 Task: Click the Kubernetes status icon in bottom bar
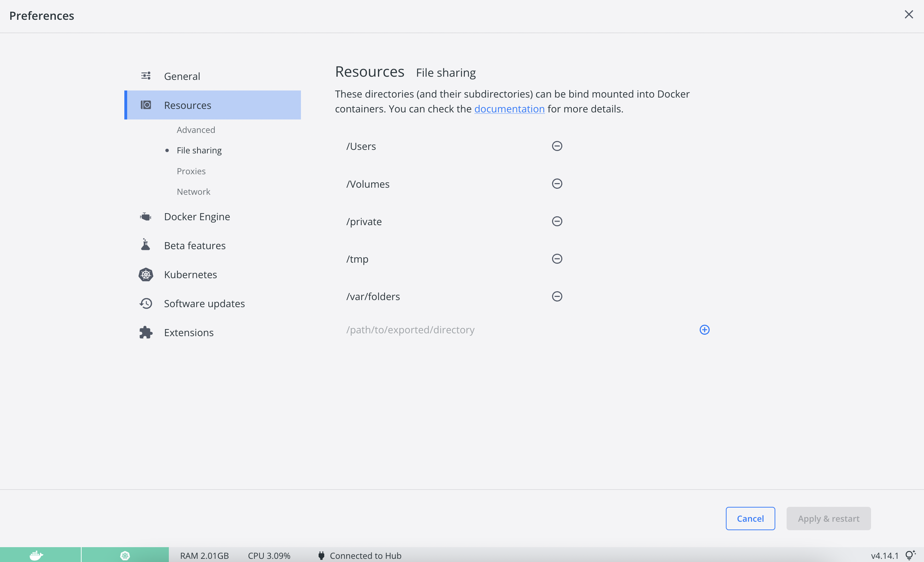(x=125, y=555)
